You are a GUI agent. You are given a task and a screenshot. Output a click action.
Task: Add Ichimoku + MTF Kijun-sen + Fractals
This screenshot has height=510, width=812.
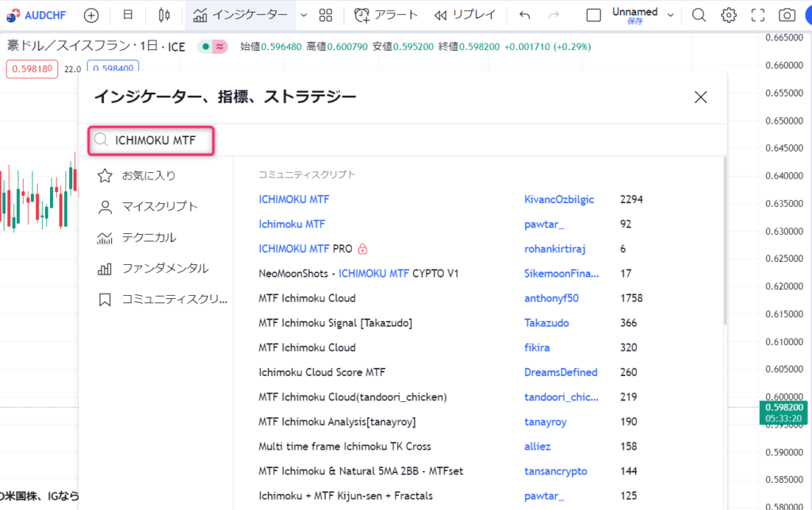coord(346,496)
